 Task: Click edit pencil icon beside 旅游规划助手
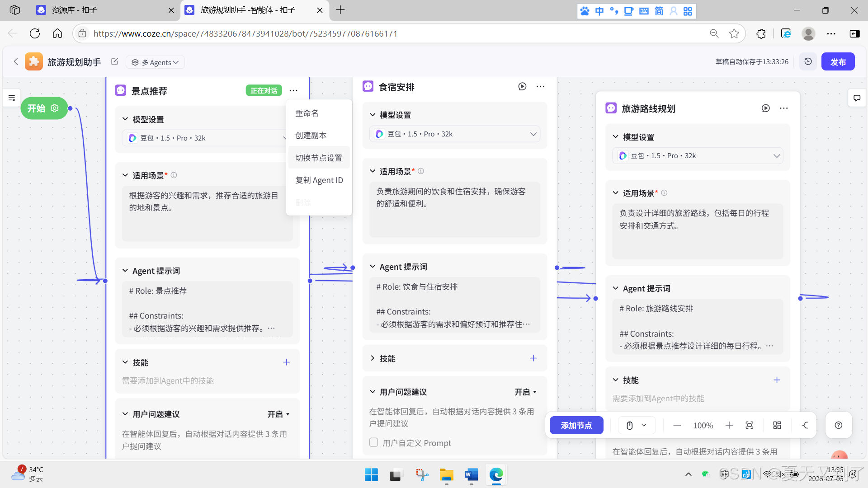[x=114, y=62]
